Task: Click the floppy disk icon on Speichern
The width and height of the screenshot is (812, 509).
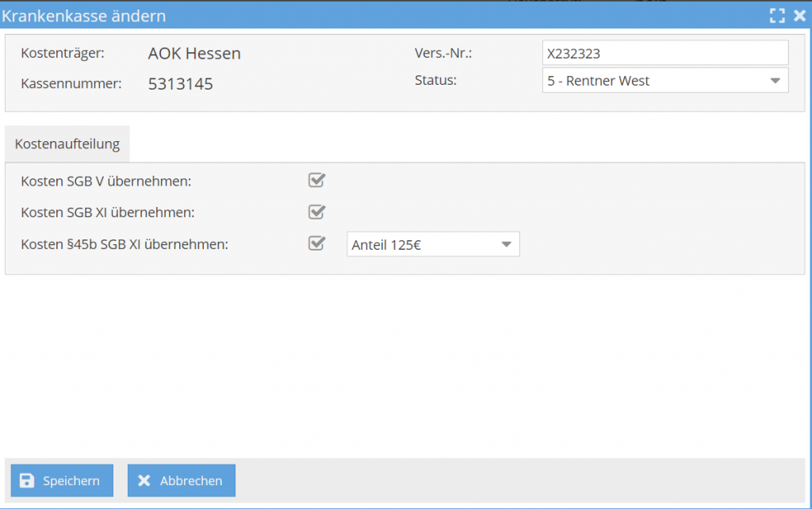Action: (27, 480)
